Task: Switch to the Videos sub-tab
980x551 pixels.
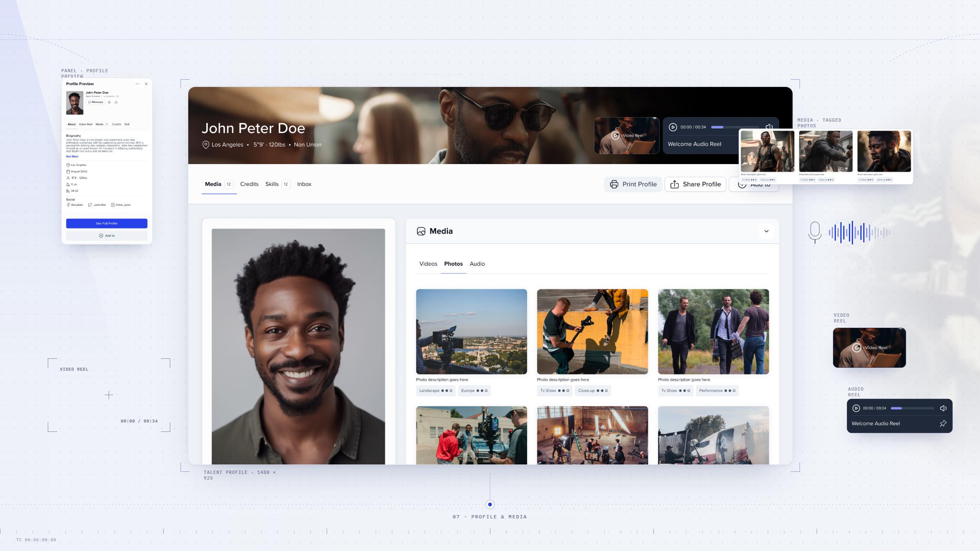Action: click(x=428, y=264)
